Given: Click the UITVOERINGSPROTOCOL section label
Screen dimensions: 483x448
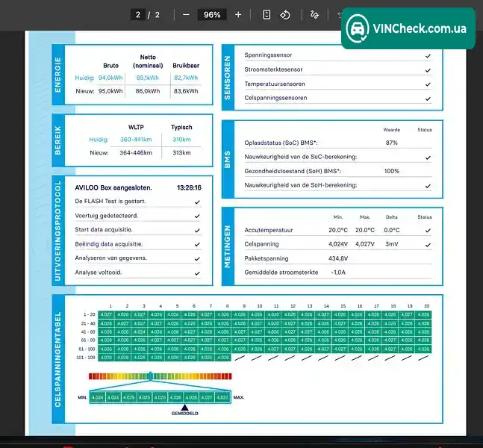Looking at the screenshot, I should [x=58, y=231].
